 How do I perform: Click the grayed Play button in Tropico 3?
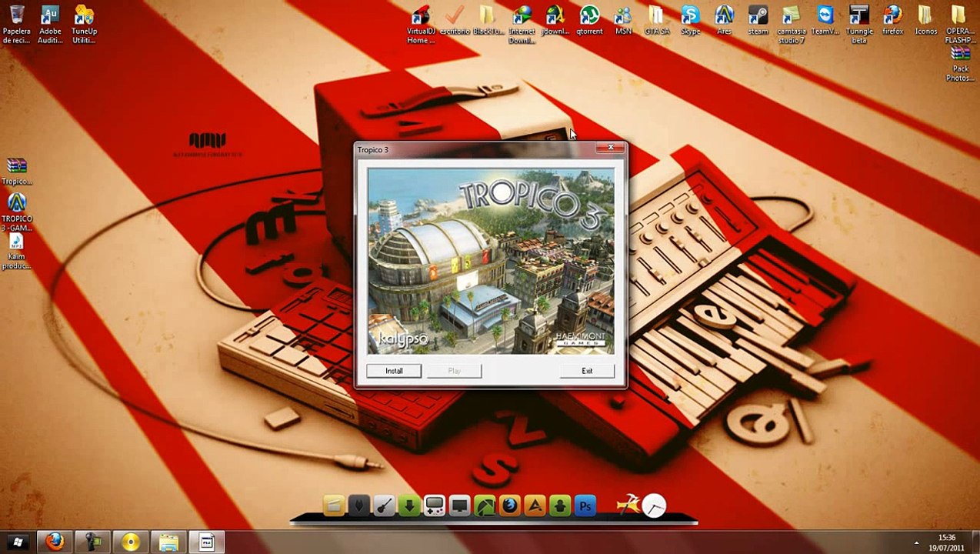click(454, 371)
